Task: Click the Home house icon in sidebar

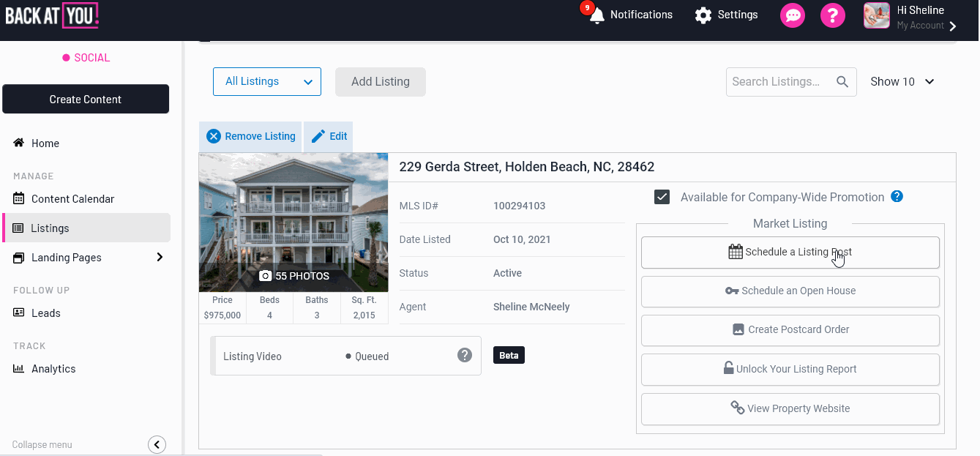Action: pos(19,143)
